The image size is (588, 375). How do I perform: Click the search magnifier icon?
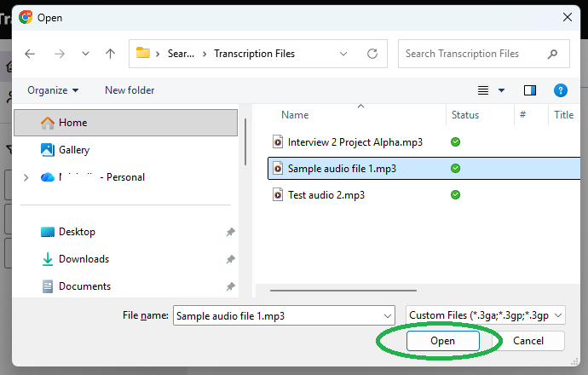pyautogui.click(x=552, y=54)
